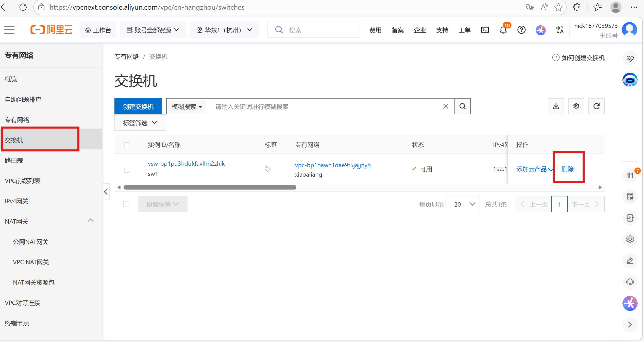Toggle the select-all header checkbox
The image size is (644, 342).
point(127,145)
